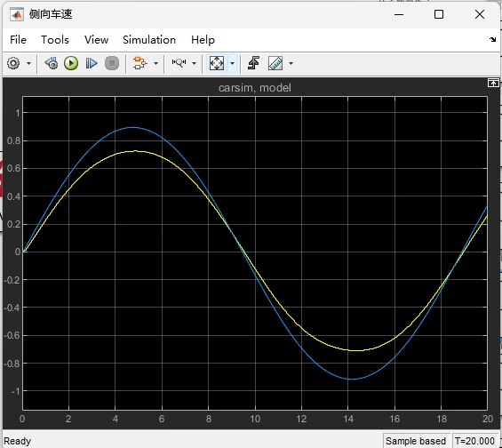Toggle the Cursor Measurements ruler icon
Screen dimensions: 502x448
pyautogui.click(x=275, y=63)
